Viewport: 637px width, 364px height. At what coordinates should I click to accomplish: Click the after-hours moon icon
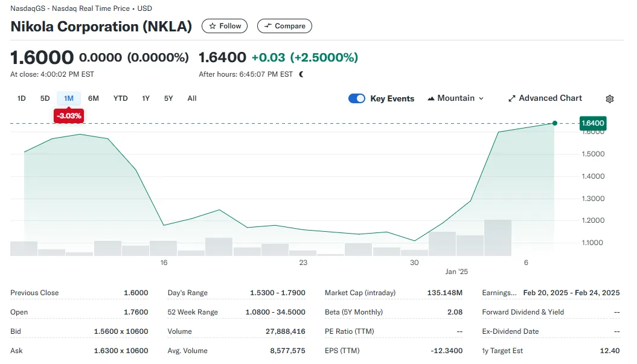[301, 74]
